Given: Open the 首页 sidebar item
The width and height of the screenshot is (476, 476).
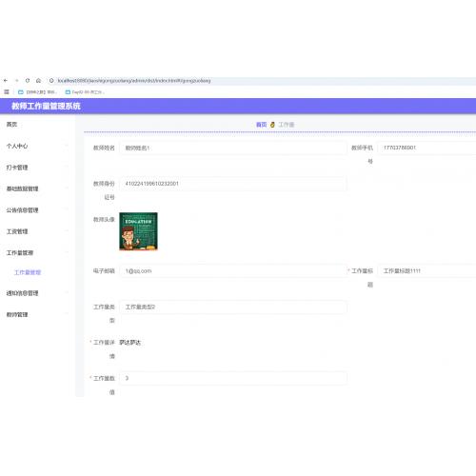Looking at the screenshot, I should click(11, 125).
